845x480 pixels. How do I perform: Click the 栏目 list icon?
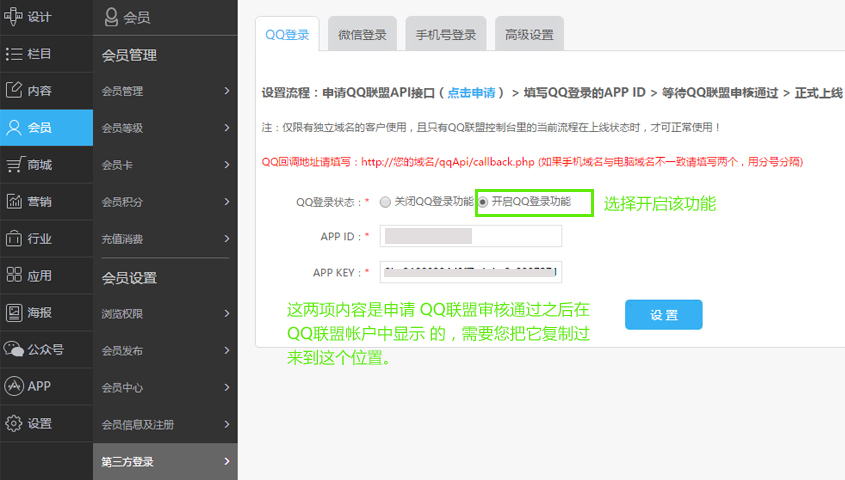click(14, 54)
